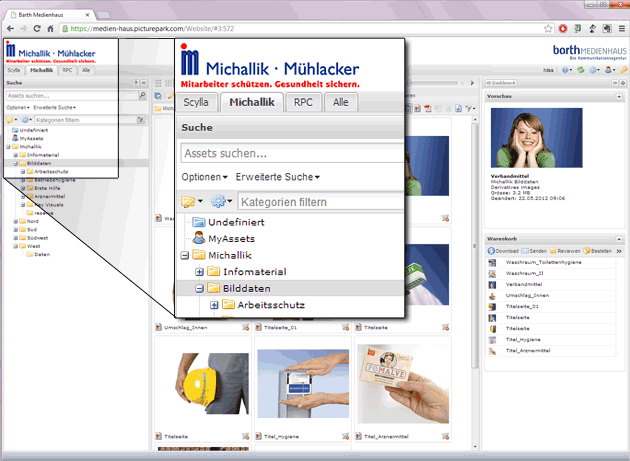Add Titel_Hygiene to basket via its cart icon

pos(345,436)
